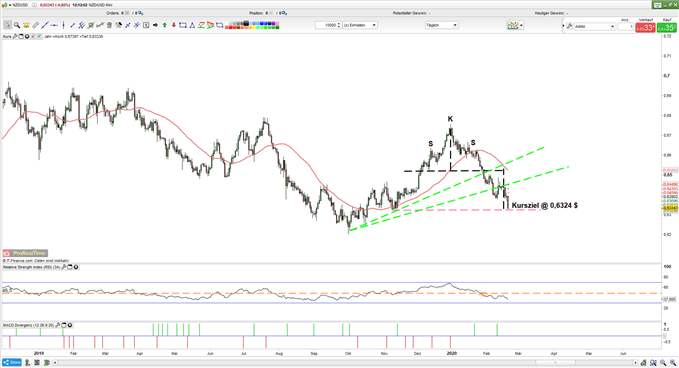Screen dimensions: 679x368
Task: Open RSI indicator settings wrench
Action: (64, 267)
